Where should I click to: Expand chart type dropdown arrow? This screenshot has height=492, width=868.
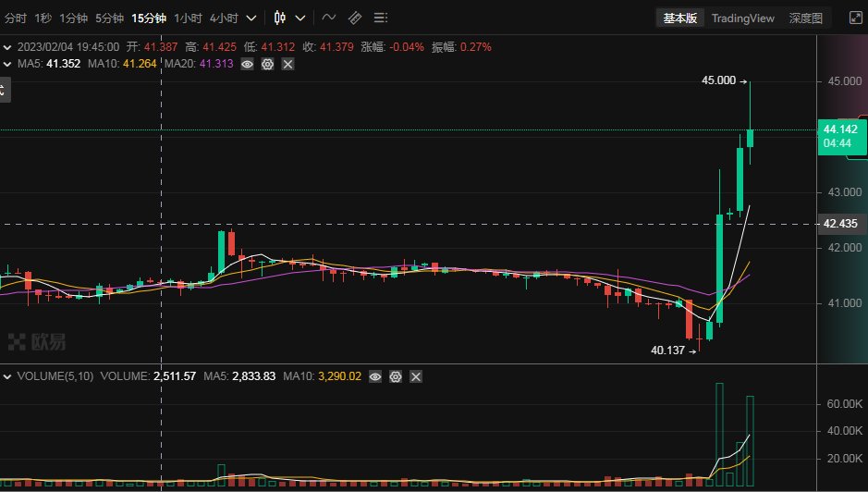pyautogui.click(x=300, y=18)
